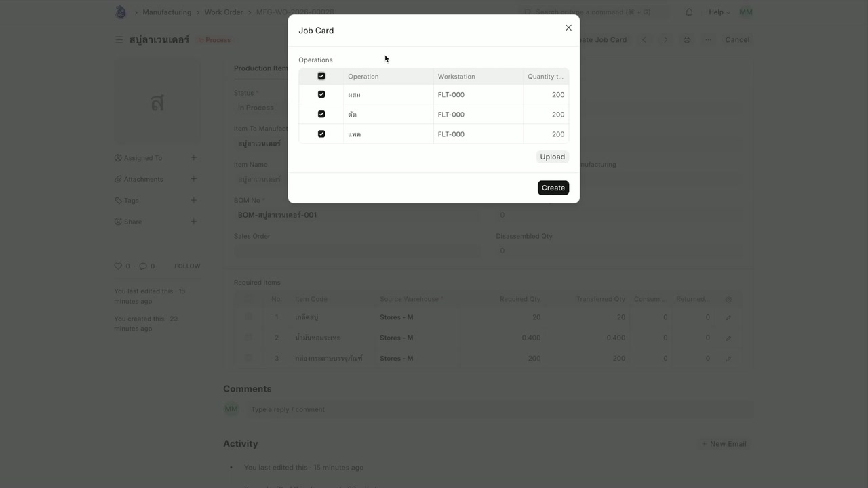
Task: Edit row 1 เกล็ดสบู่ with pencil icon
Action: point(728,317)
